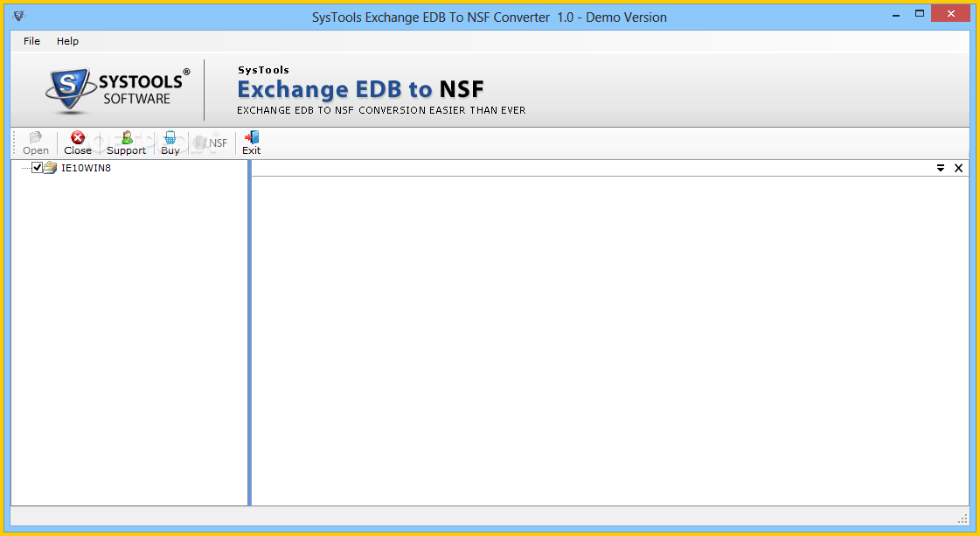Select the IE10WIN8 tree node
This screenshot has height=536, width=980.
coord(86,168)
